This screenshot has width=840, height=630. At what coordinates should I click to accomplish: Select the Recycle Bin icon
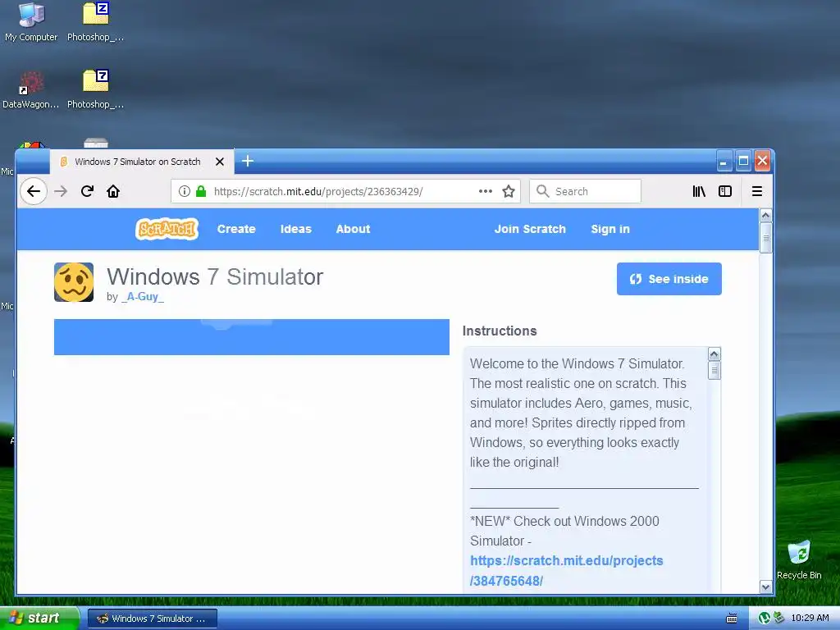click(x=799, y=559)
